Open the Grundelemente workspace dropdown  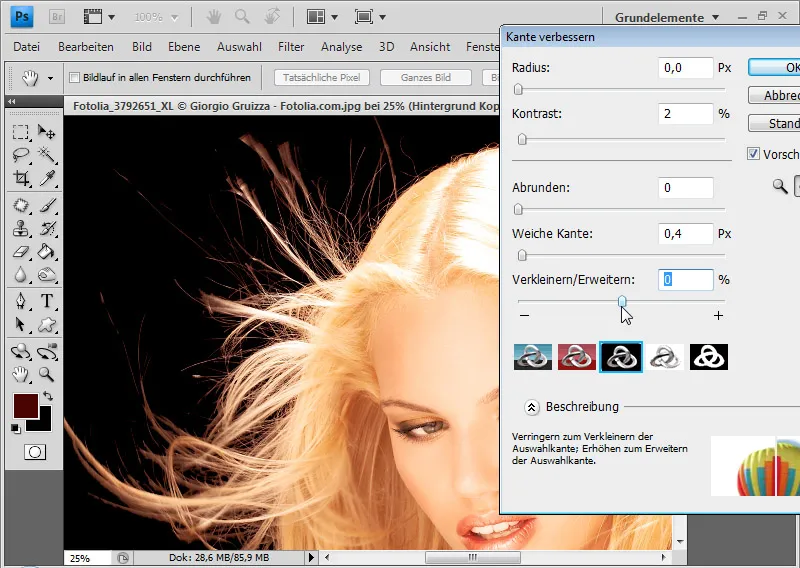pyautogui.click(x=667, y=17)
